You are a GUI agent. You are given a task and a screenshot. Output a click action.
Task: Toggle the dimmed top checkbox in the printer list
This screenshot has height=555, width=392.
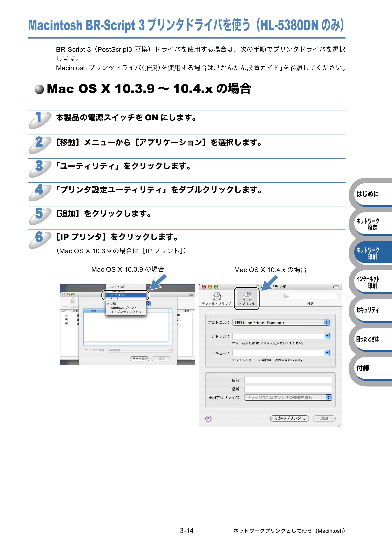click(x=66, y=315)
